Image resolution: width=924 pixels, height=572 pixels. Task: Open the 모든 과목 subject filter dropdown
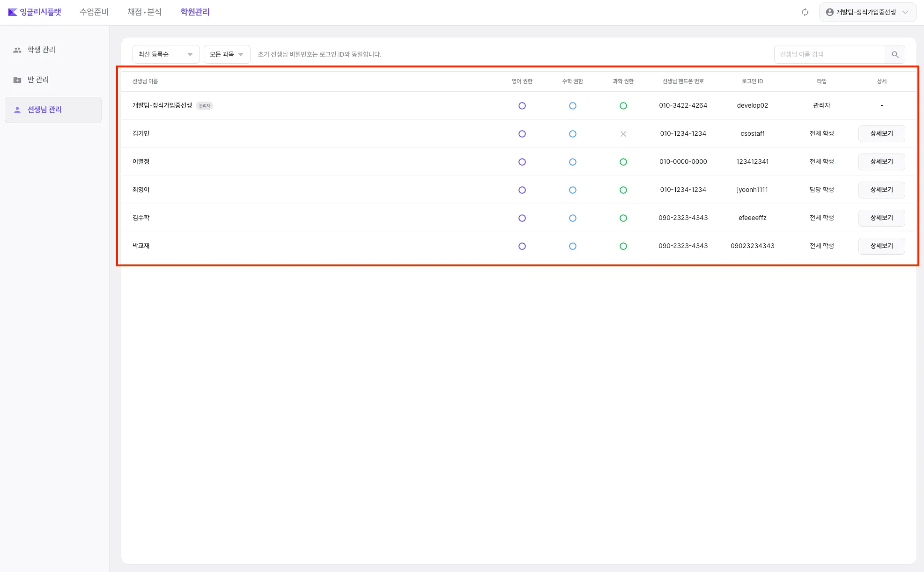click(x=227, y=54)
